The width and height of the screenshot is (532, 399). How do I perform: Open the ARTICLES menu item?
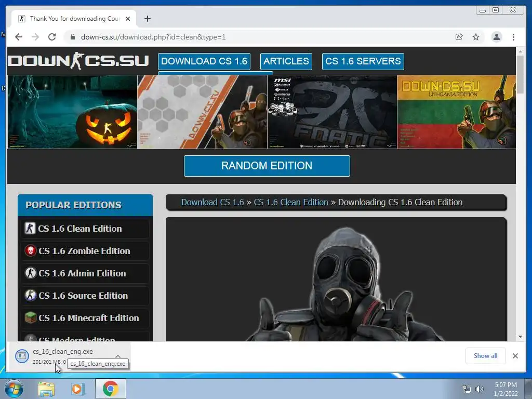[286, 61]
